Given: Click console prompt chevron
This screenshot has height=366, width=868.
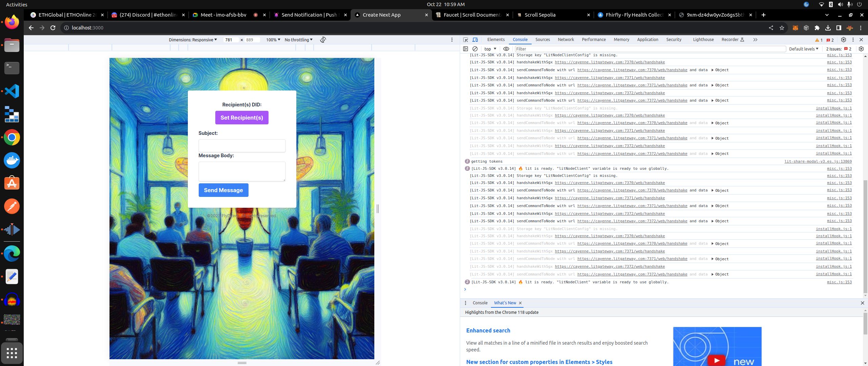Looking at the screenshot, I should [x=465, y=289].
